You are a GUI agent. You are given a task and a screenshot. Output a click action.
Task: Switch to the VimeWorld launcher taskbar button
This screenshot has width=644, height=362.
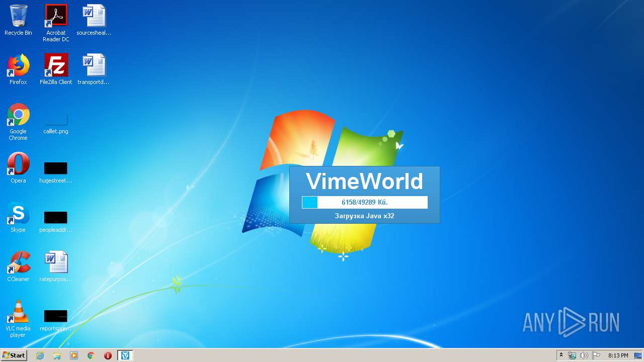pos(125,355)
